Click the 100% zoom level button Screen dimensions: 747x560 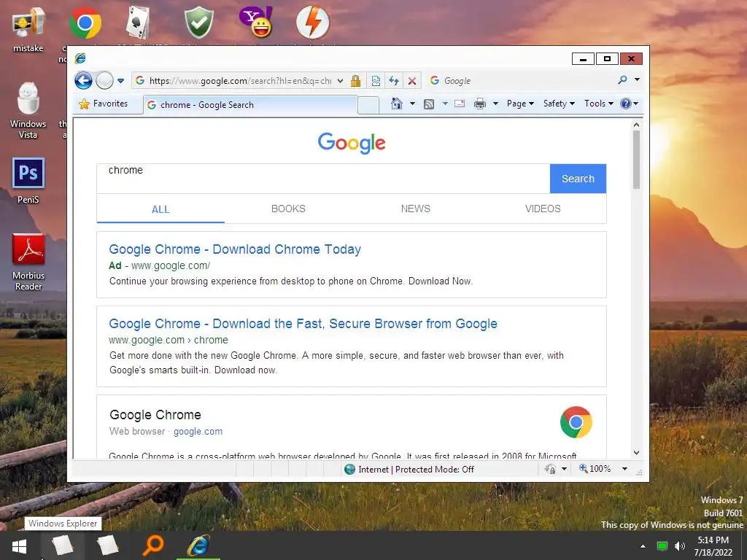point(595,469)
